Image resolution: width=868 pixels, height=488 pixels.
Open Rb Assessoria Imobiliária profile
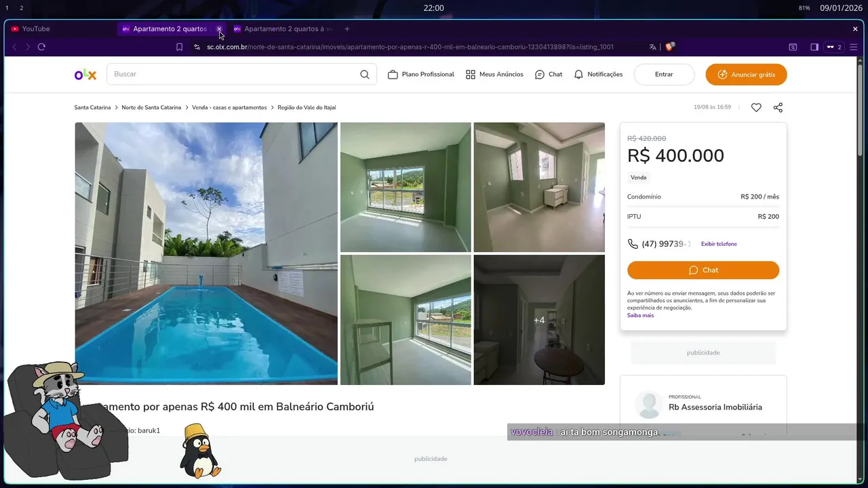click(715, 407)
